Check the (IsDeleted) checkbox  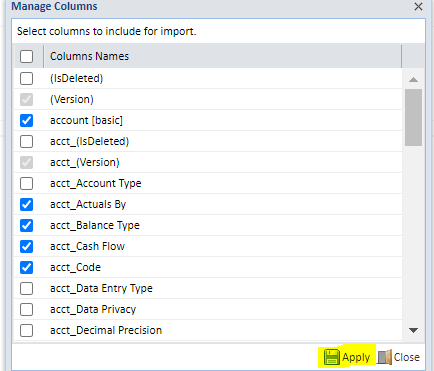(26, 78)
